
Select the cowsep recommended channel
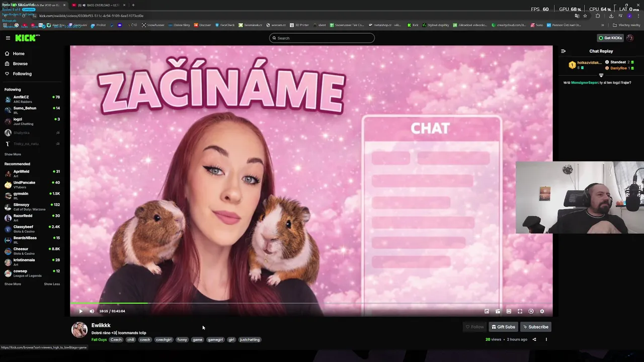point(32,273)
